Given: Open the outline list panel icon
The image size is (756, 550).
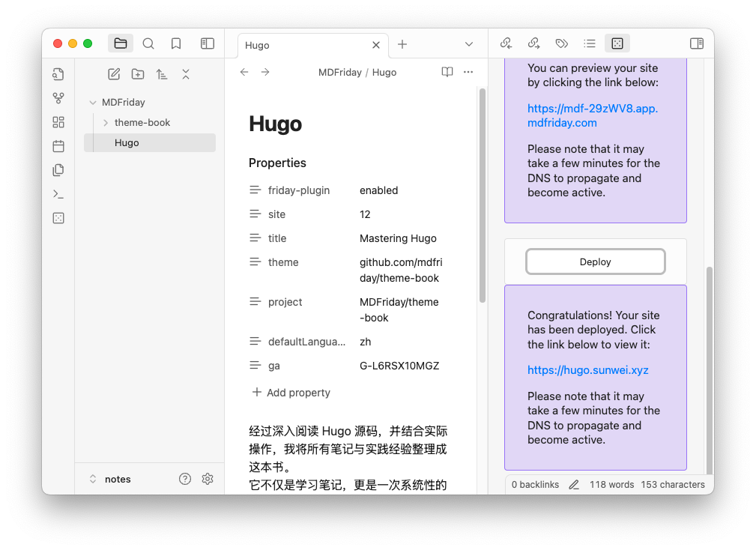Looking at the screenshot, I should [x=589, y=43].
